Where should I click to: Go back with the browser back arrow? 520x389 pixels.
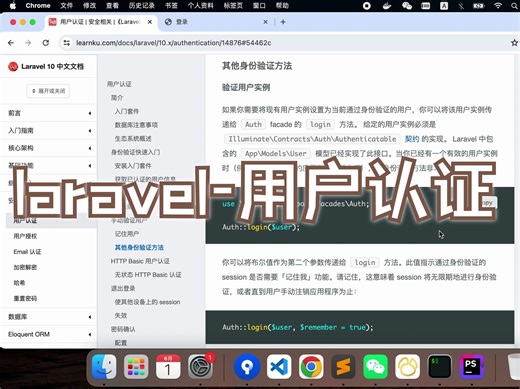point(11,43)
